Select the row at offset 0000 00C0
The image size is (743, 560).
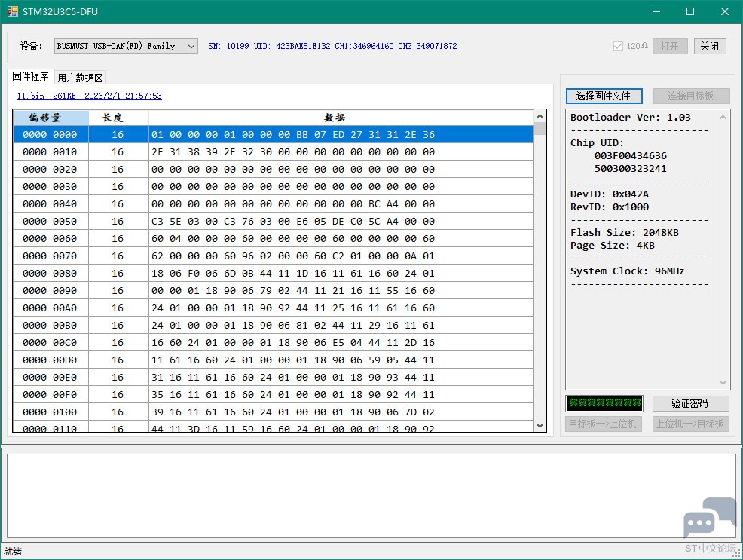pos(273,342)
